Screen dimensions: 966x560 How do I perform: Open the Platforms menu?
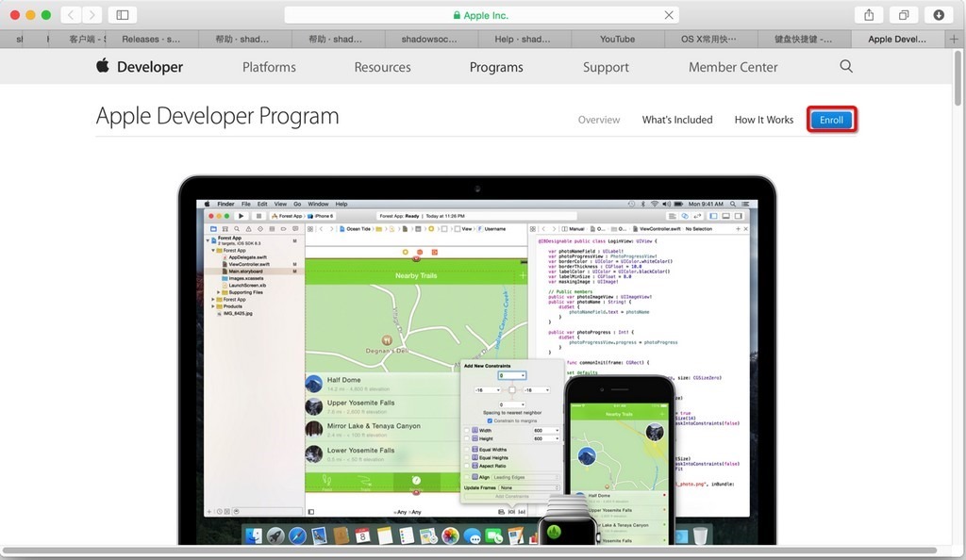[x=269, y=67]
